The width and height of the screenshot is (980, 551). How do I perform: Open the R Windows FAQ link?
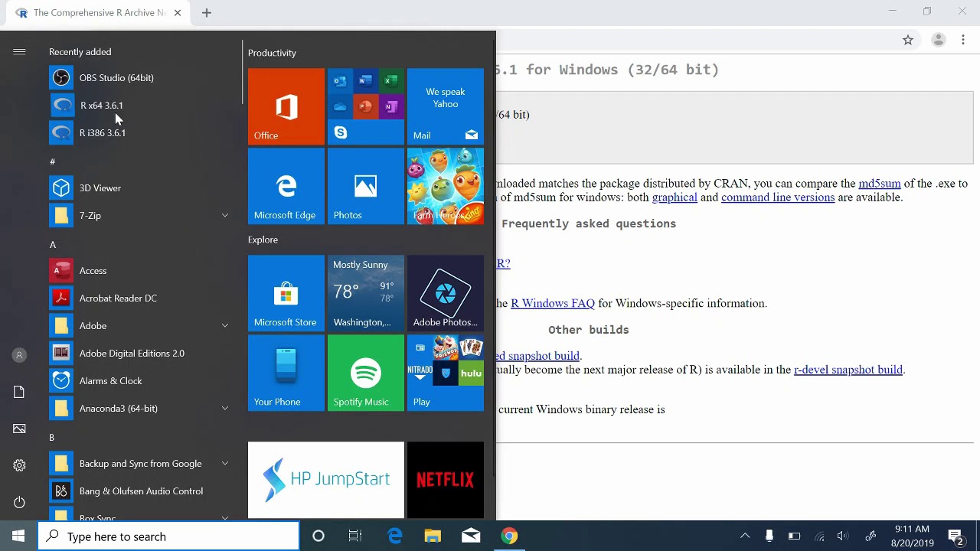point(553,303)
